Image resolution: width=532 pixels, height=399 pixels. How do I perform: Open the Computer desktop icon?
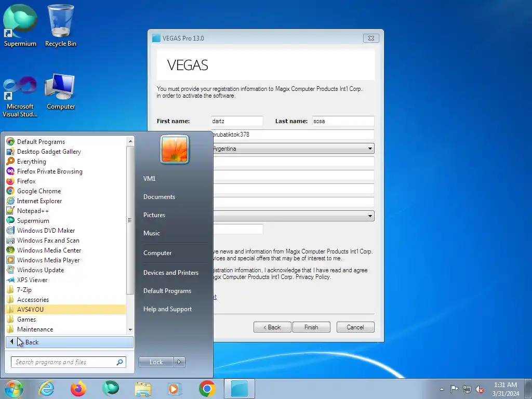tap(61, 92)
